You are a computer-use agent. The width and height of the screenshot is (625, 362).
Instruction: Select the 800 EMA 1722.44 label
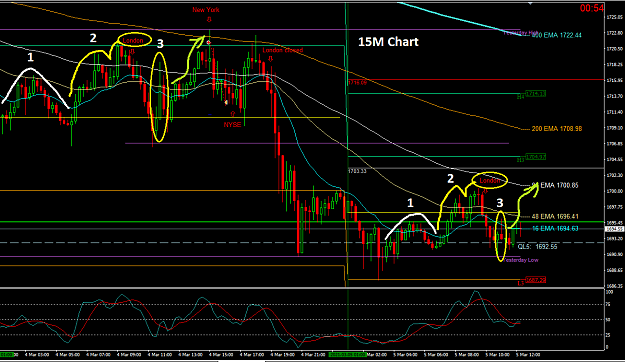556,35
